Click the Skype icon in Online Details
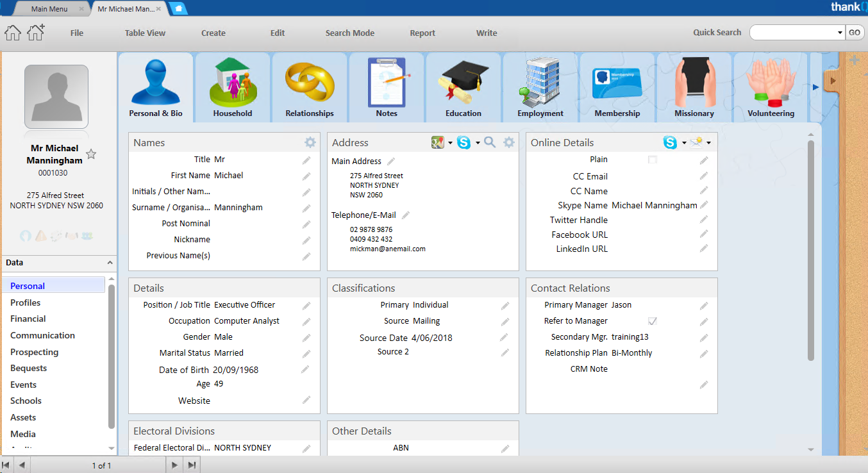The image size is (868, 473). pos(670,142)
